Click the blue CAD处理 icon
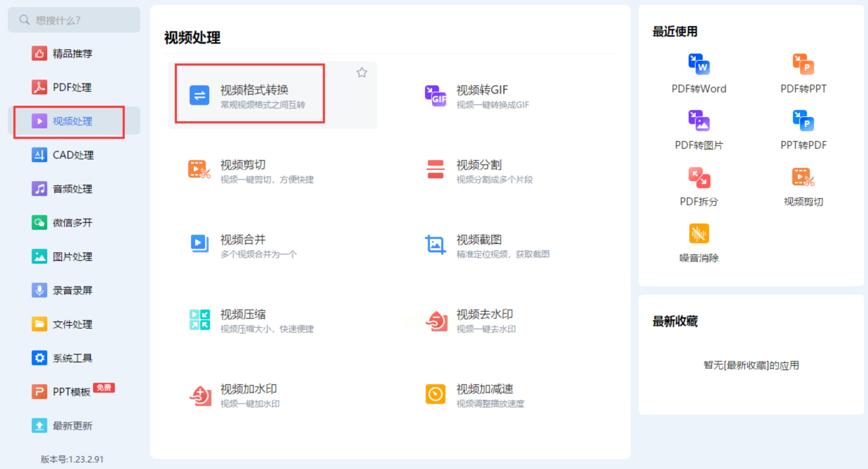 (x=39, y=155)
